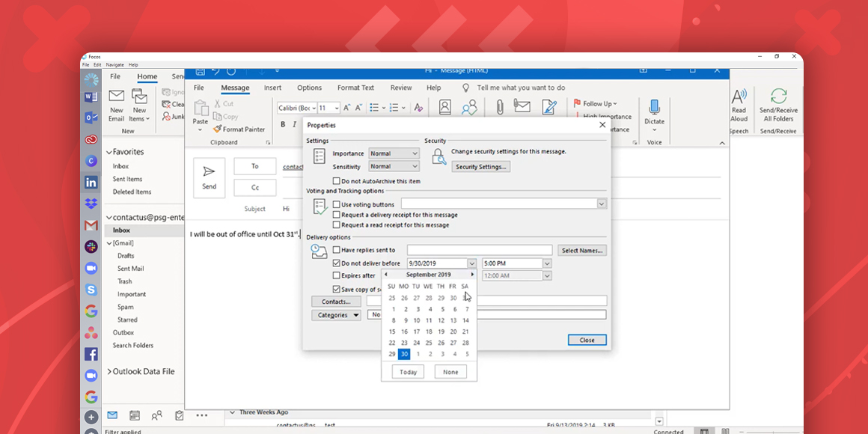This screenshot has width=868, height=434.
Task: Click the Check Names icon
Action: pos(469,107)
